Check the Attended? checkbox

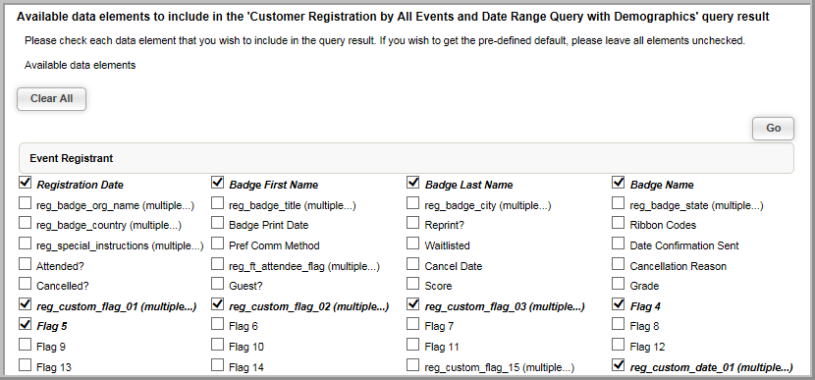(x=25, y=264)
